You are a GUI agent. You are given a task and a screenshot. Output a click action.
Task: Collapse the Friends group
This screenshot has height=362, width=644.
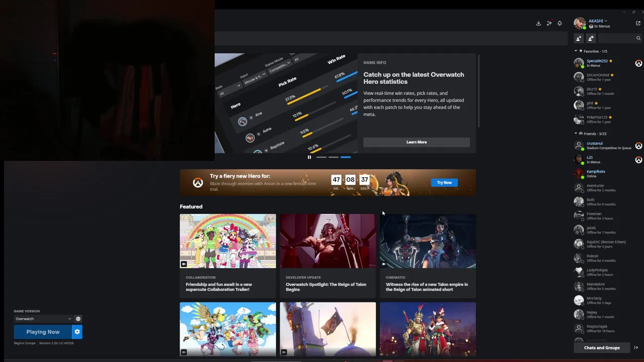tap(576, 133)
